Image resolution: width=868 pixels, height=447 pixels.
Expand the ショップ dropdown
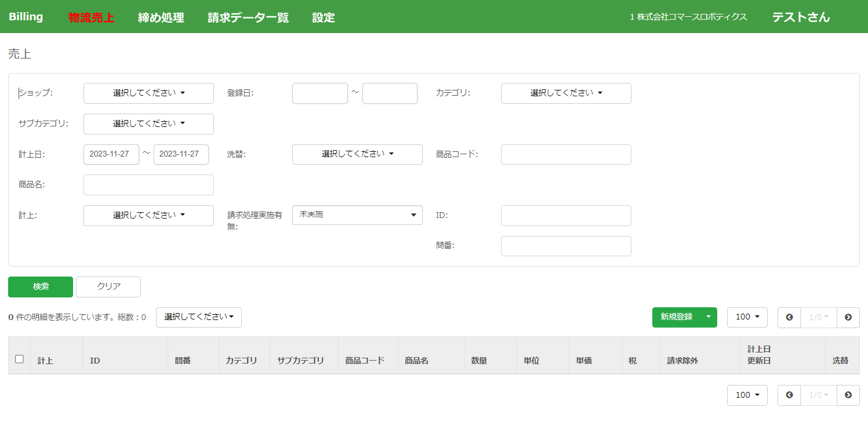148,93
